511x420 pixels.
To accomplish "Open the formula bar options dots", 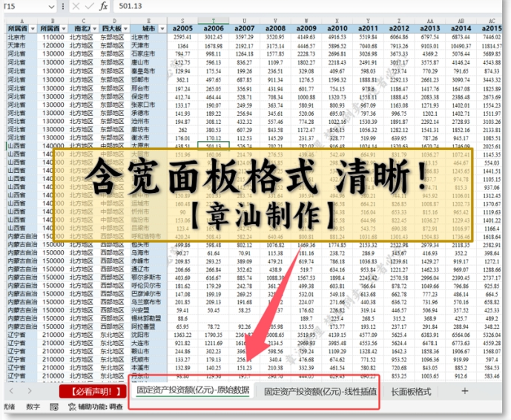I will 63,6.
